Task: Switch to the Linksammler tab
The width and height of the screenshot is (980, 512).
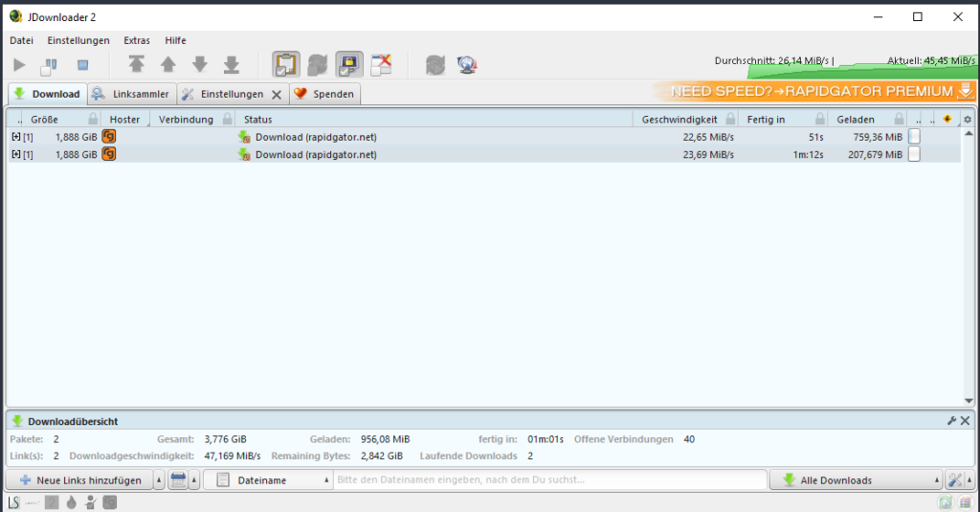Action: [x=132, y=94]
